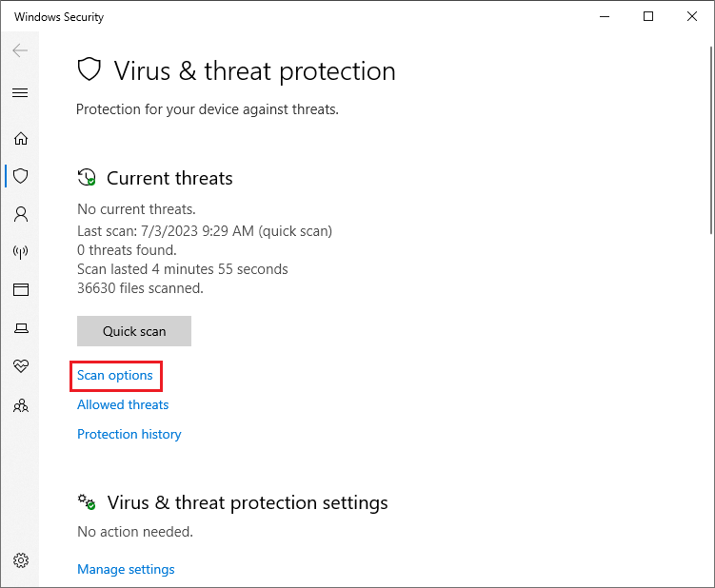Start a Quick scan

(134, 331)
